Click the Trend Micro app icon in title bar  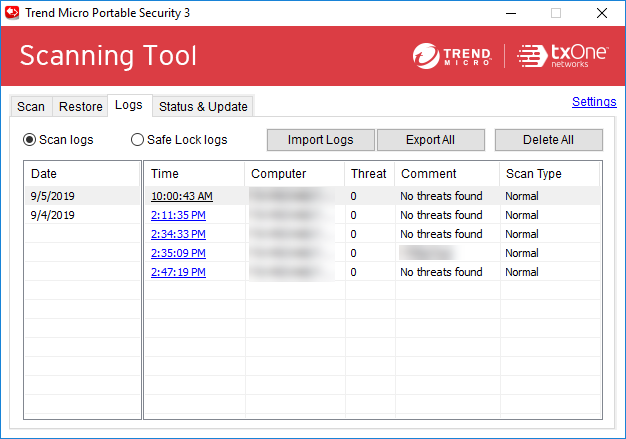(x=12, y=13)
